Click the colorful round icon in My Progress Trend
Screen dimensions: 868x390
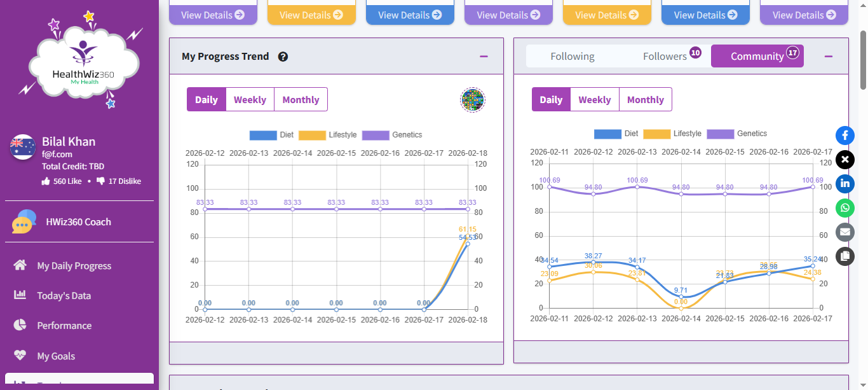(x=473, y=100)
